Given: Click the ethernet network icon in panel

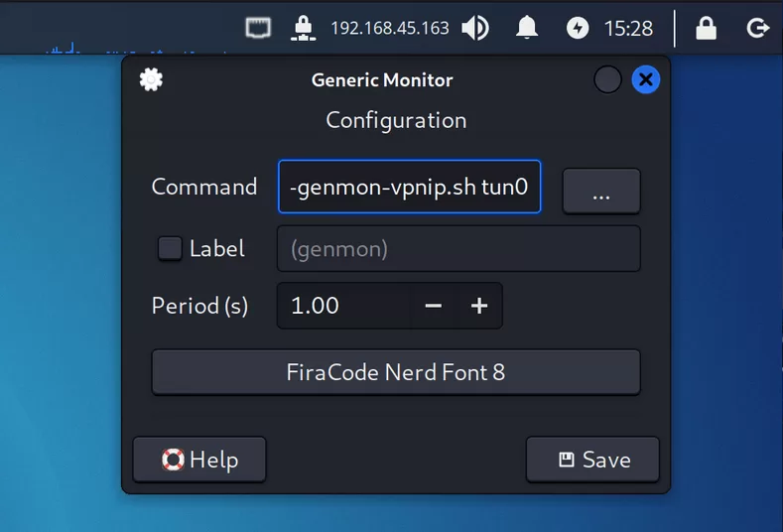Looking at the screenshot, I should (x=258, y=28).
